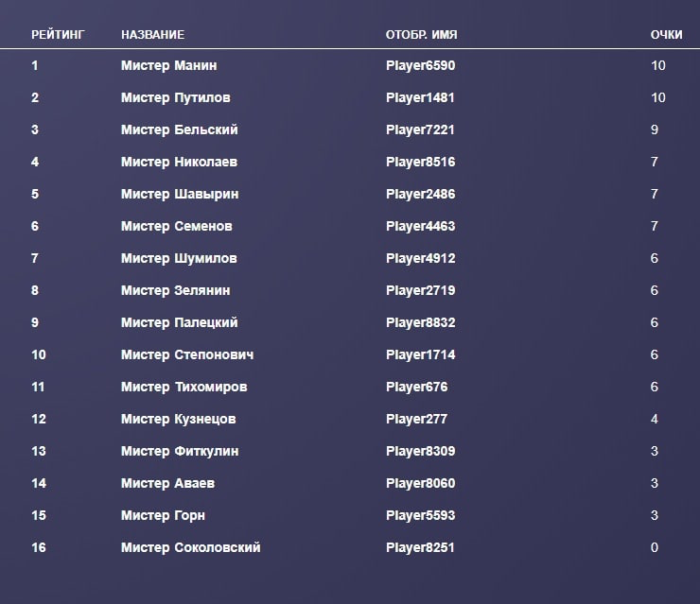Open the Мистер Путилов entry
This screenshot has height=604, width=700.
coord(175,98)
